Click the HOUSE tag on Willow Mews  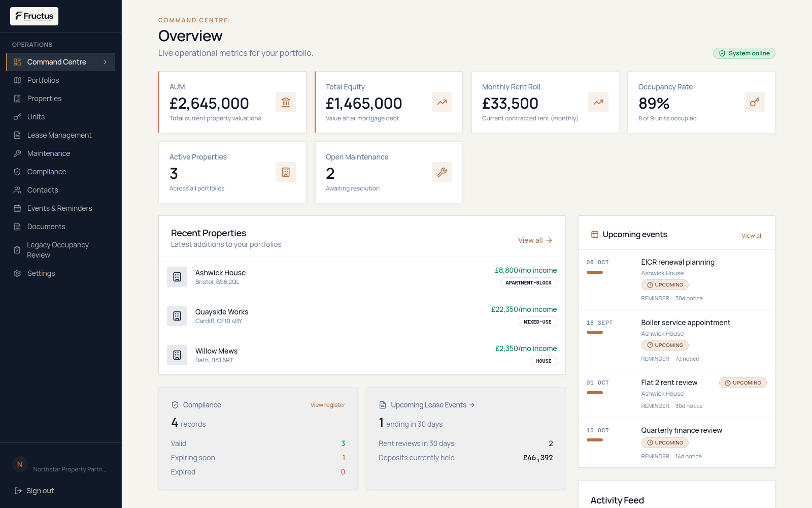(544, 361)
